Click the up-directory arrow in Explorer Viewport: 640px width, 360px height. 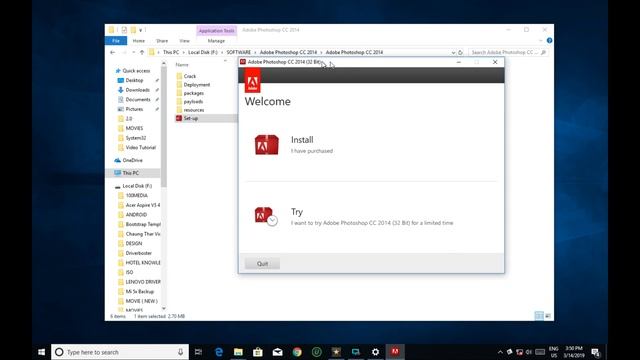click(x=142, y=52)
